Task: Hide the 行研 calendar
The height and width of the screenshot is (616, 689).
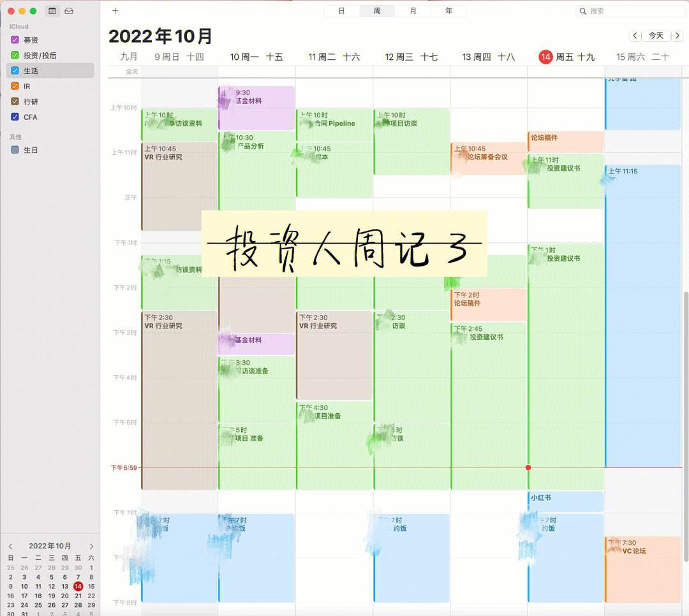Action: [14, 101]
